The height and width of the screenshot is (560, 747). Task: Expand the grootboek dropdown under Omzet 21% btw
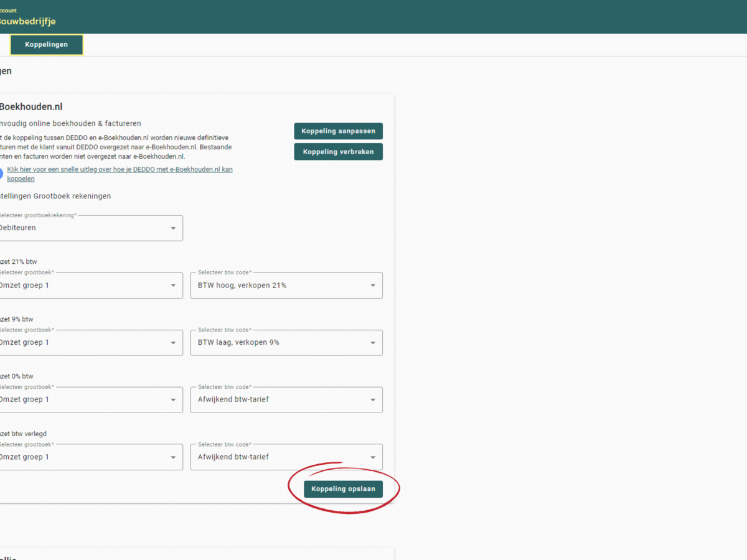point(173,286)
